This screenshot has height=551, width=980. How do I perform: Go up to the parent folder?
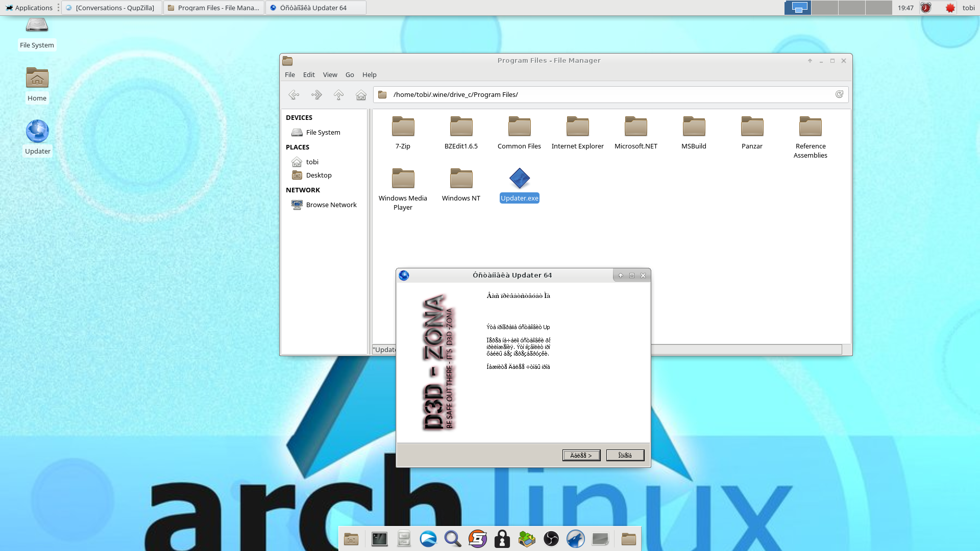338,95
